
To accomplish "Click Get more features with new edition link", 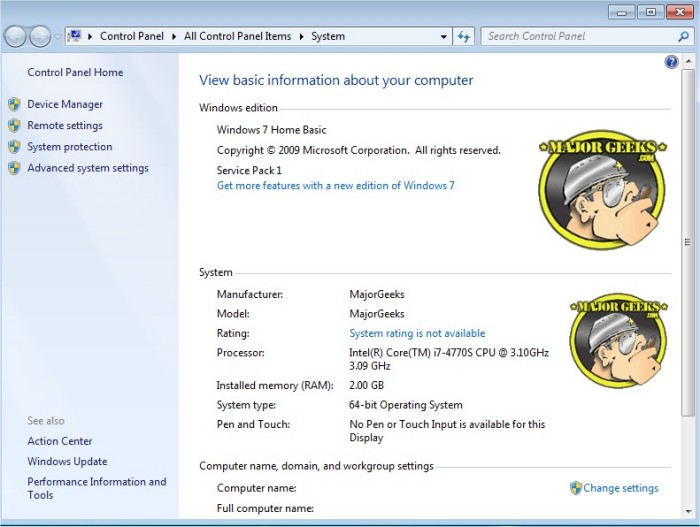I will (336, 185).
